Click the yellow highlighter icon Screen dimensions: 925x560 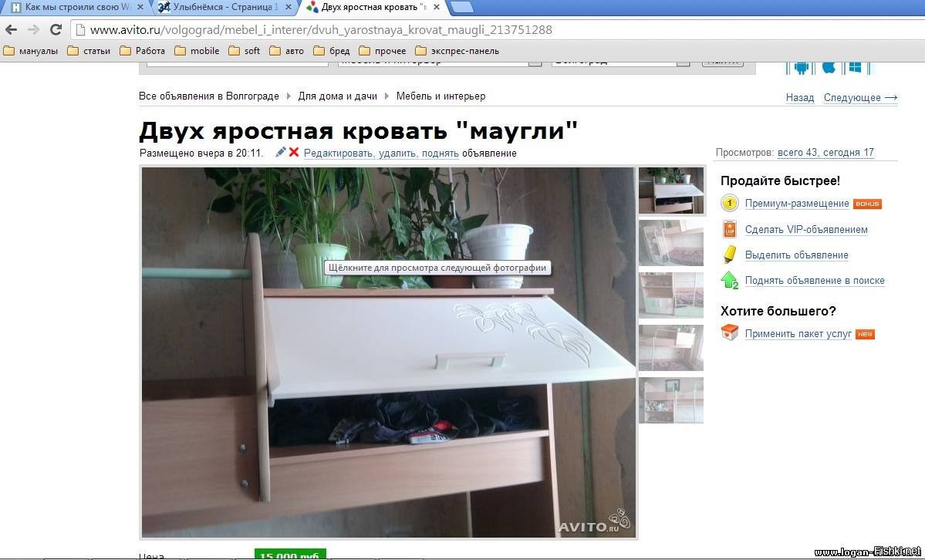(x=730, y=255)
